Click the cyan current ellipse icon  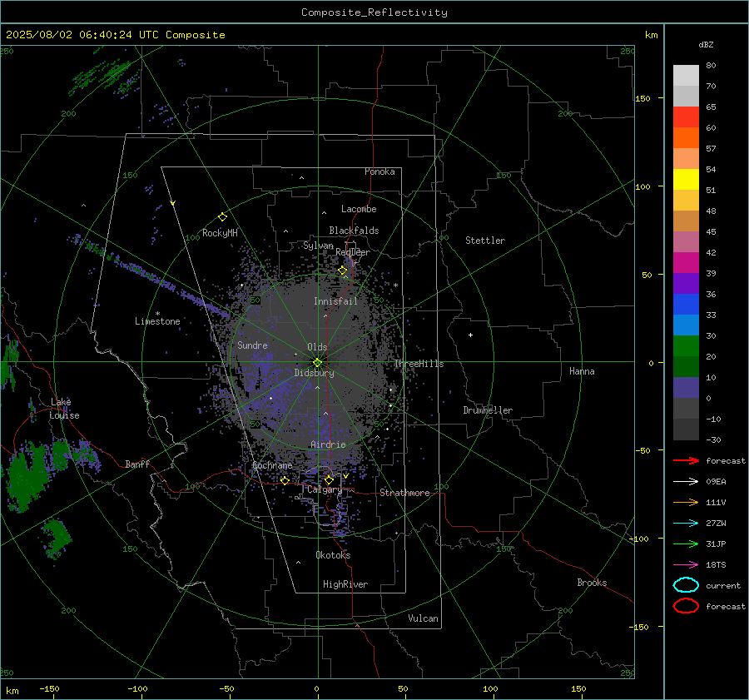point(686,585)
